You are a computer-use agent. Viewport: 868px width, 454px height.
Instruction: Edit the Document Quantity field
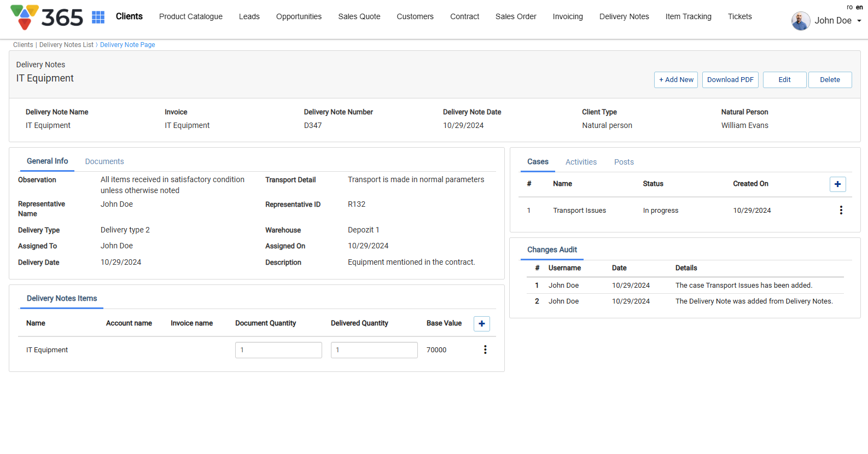278,350
